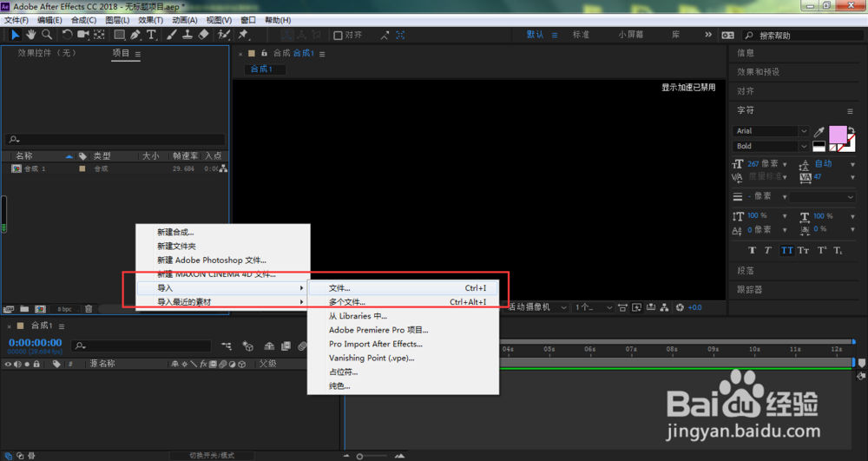The height and width of the screenshot is (461, 868).
Task: Toggle frame blending for timeline layers
Action: click(286, 346)
